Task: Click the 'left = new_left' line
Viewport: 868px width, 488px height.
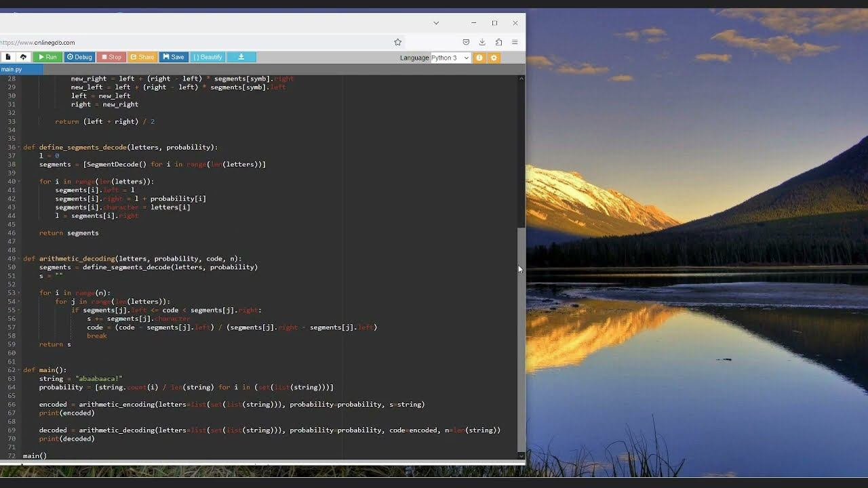Action: click(x=101, y=96)
